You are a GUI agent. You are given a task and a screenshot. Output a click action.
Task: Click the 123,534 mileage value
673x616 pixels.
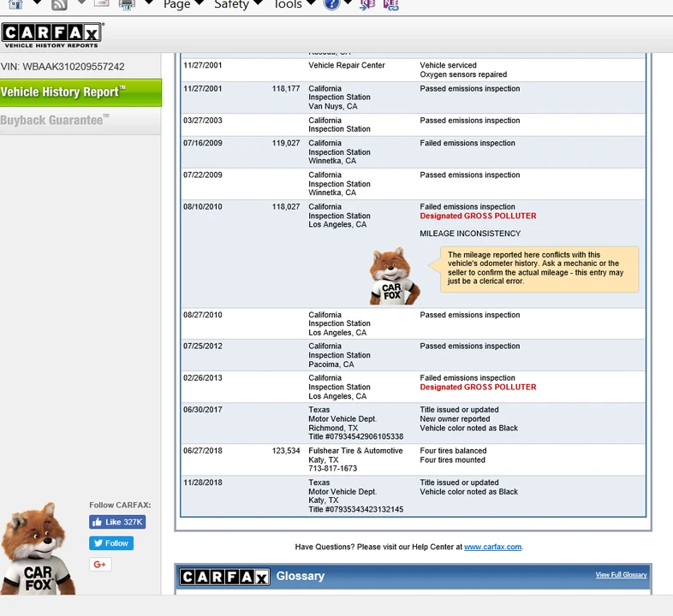coord(286,451)
